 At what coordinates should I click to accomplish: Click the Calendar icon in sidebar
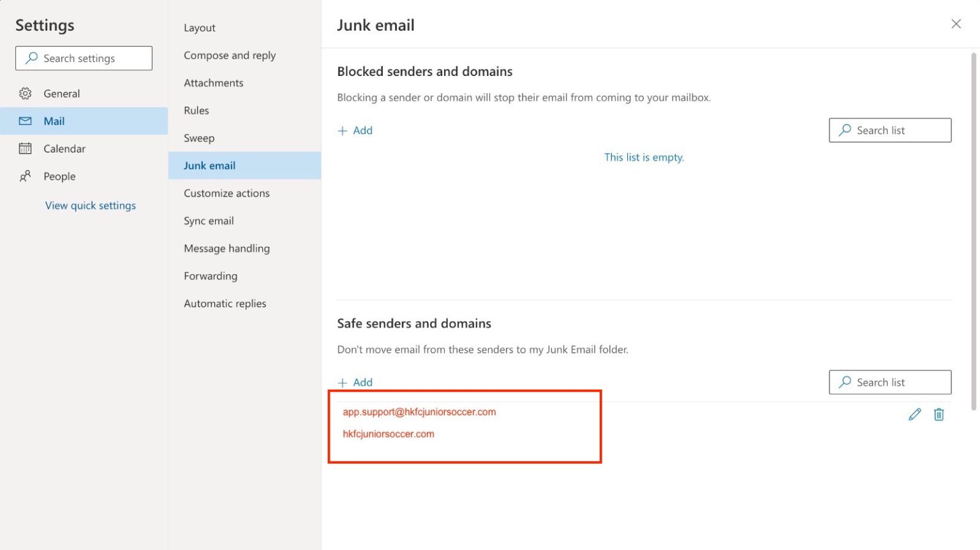tap(26, 149)
